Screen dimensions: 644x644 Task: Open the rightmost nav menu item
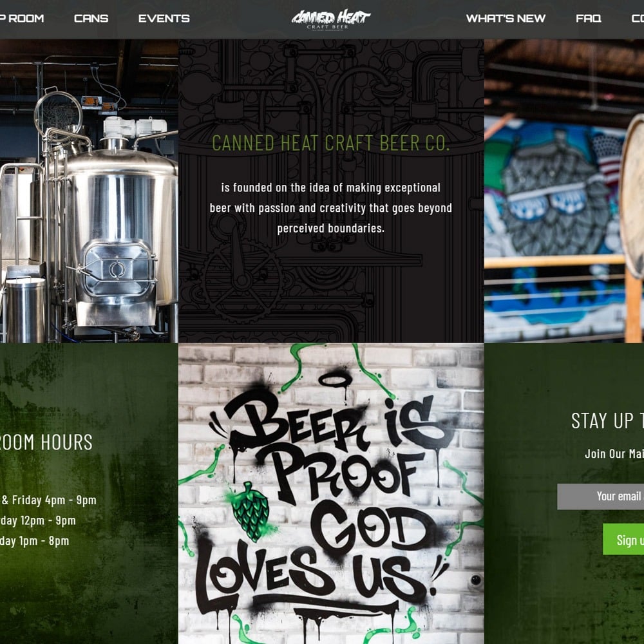click(638, 19)
